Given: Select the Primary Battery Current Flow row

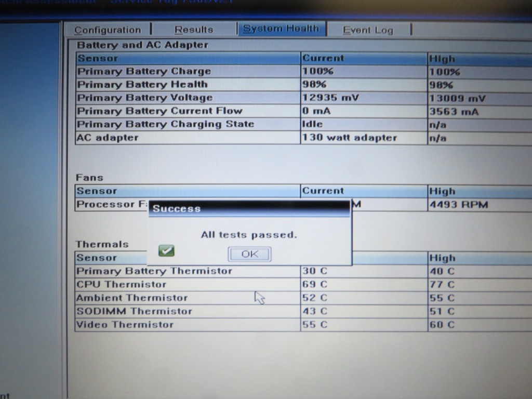Looking at the screenshot, I should point(159,111).
